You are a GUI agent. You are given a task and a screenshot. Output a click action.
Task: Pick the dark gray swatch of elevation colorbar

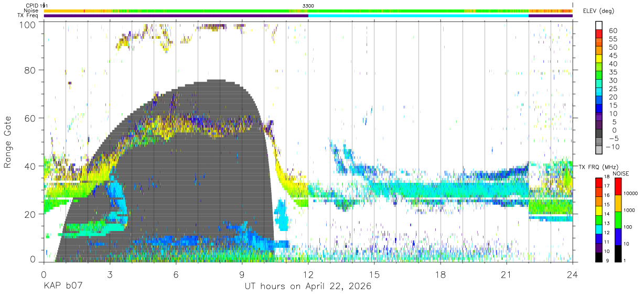pos(599,134)
